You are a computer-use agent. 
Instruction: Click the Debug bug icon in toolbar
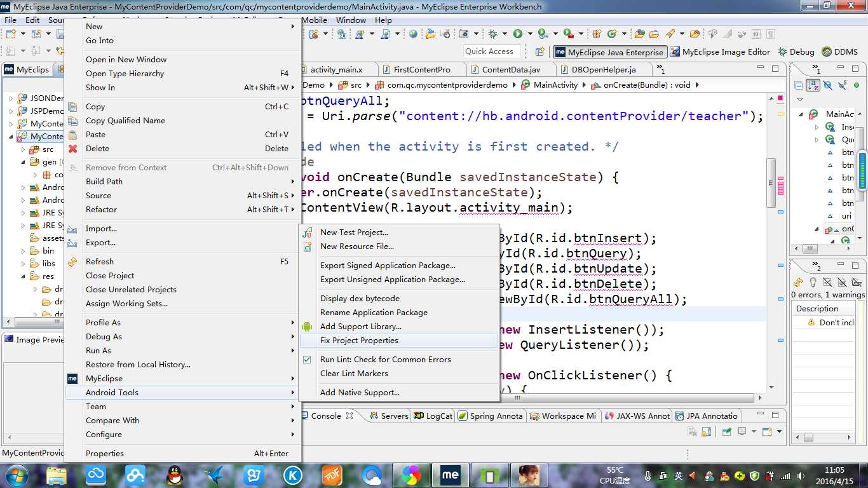click(492, 34)
